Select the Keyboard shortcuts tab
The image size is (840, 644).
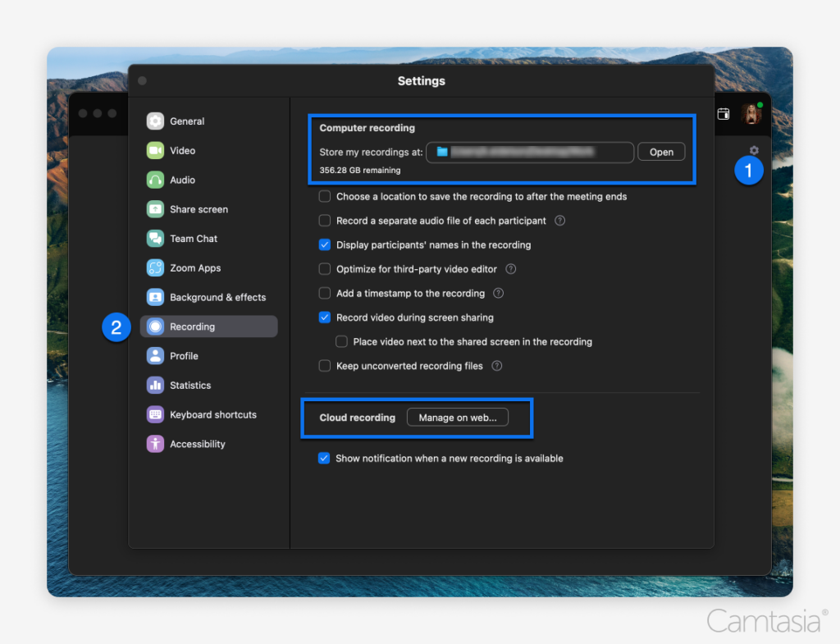click(x=209, y=414)
